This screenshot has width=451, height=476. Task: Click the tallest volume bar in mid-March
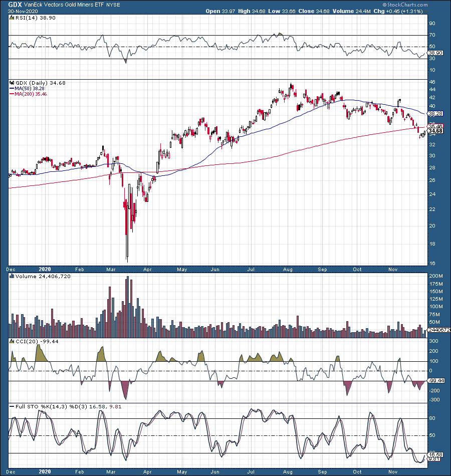[128, 307]
